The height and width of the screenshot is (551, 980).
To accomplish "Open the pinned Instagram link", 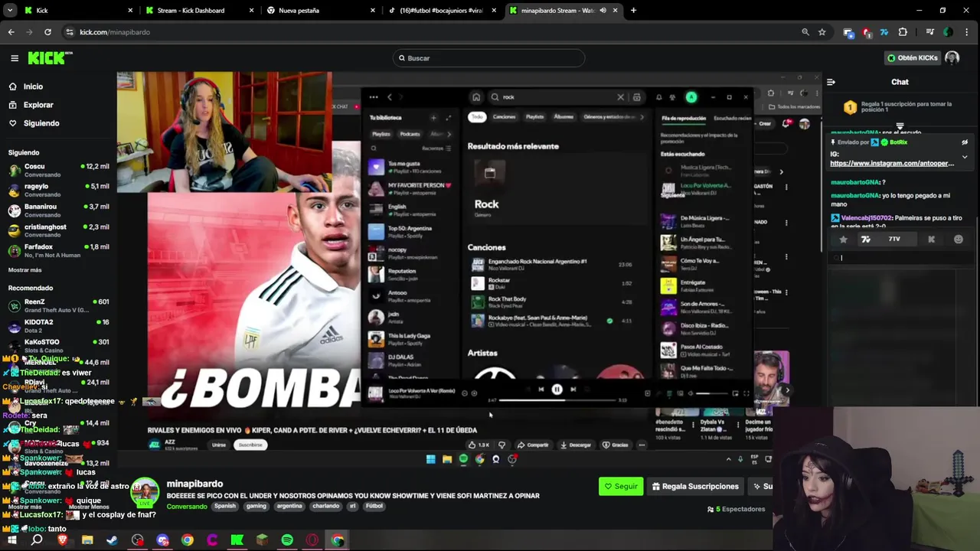I will coord(892,163).
